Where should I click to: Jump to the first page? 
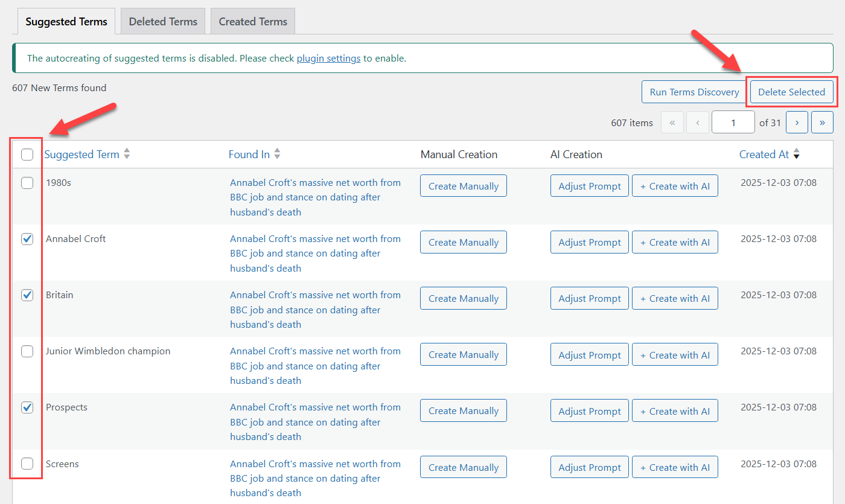tap(672, 122)
